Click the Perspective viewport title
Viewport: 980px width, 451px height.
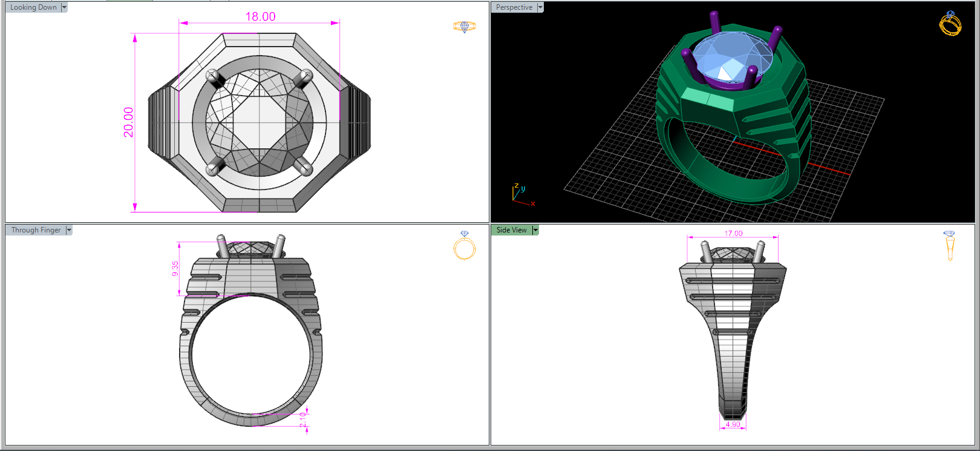pos(514,7)
